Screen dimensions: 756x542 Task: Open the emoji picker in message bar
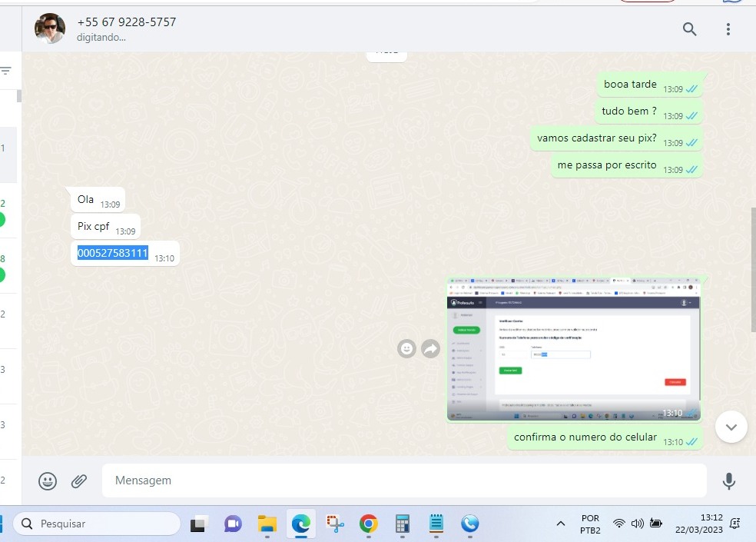coord(48,480)
